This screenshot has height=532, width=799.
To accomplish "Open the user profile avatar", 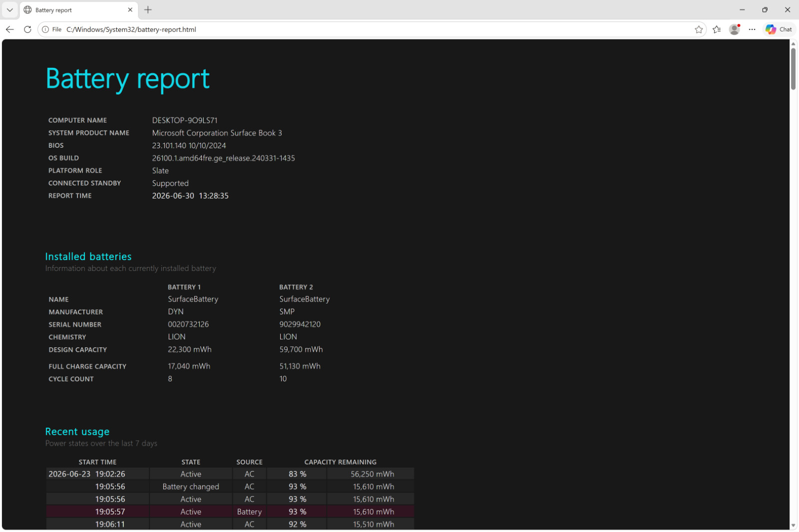I will pos(735,29).
